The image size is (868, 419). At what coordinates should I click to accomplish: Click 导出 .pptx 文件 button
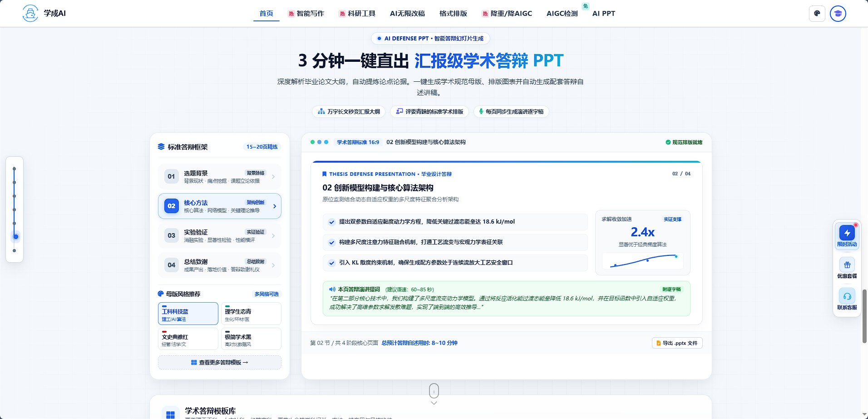tap(677, 343)
